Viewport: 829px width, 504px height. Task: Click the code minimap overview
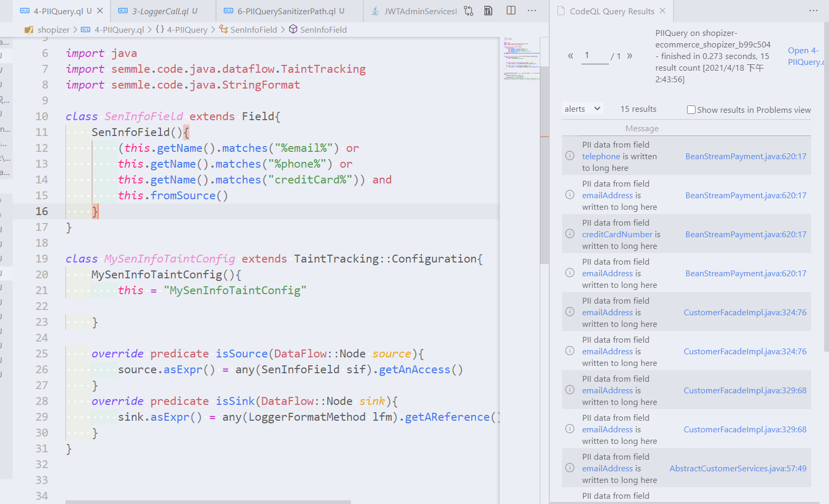pyautogui.click(x=521, y=58)
